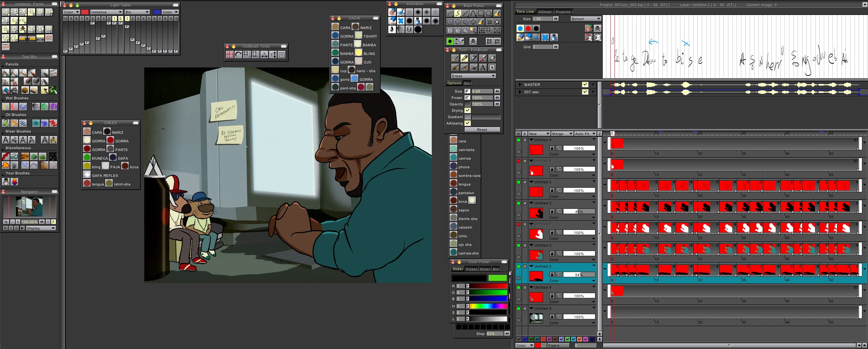Select the red scribble oil brush

[x=53, y=123]
